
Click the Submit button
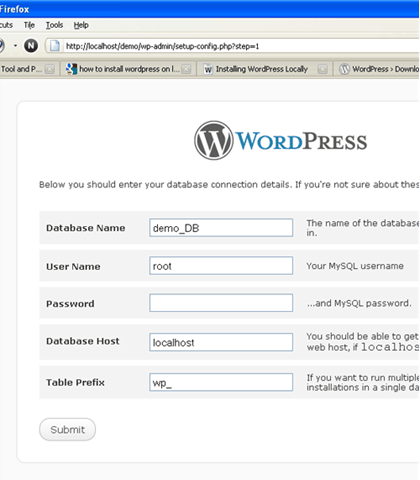tap(67, 429)
